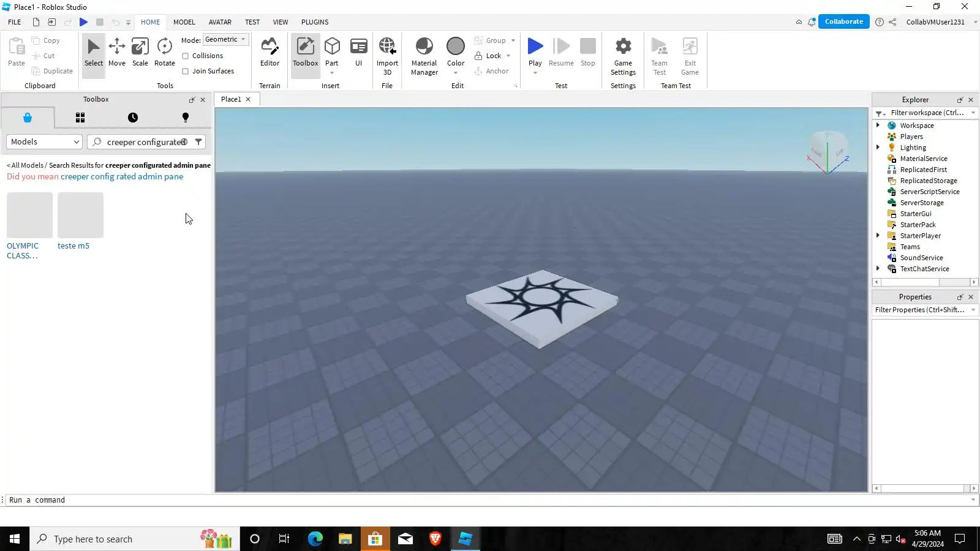980x551 pixels.
Task: Close the Toolbox panel
Action: (x=203, y=100)
